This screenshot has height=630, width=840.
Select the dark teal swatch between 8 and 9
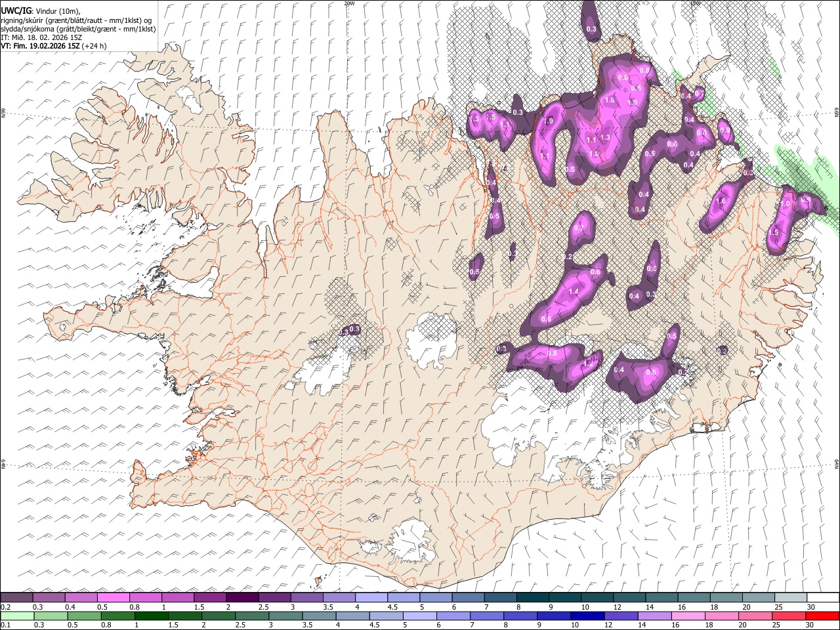(x=532, y=598)
